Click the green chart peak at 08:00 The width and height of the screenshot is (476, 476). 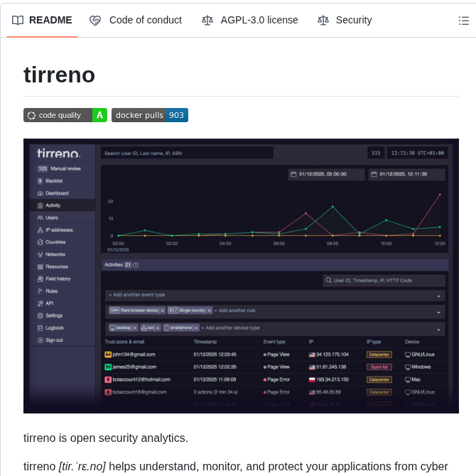[332, 207]
